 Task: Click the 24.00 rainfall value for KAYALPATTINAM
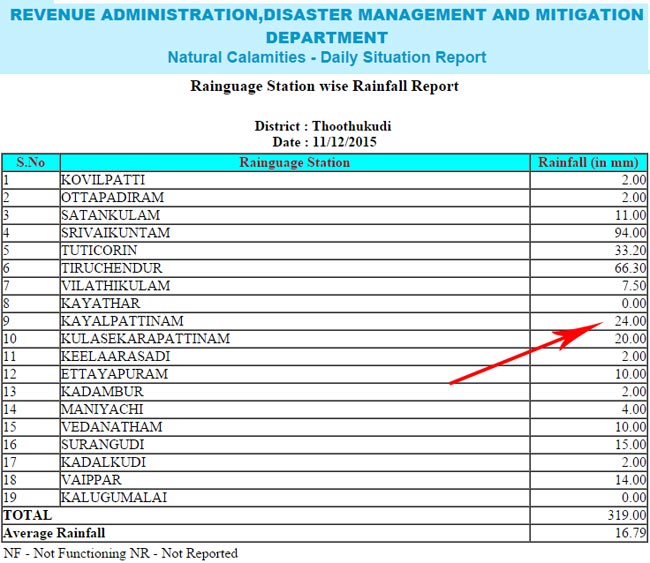pyautogui.click(x=631, y=321)
